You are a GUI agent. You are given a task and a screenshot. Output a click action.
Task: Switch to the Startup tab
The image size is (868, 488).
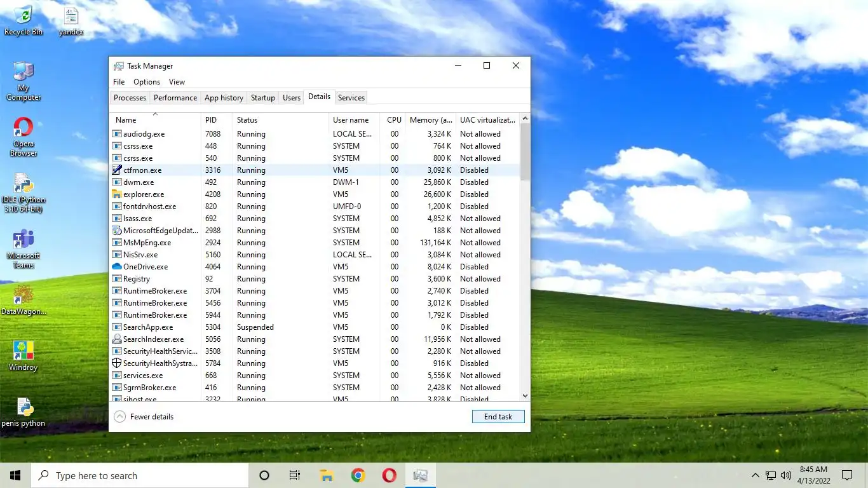click(263, 98)
